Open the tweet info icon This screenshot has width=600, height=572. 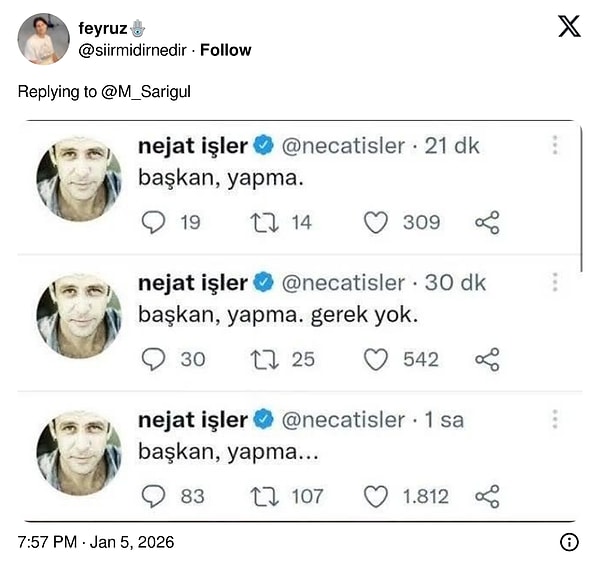[x=568, y=542]
